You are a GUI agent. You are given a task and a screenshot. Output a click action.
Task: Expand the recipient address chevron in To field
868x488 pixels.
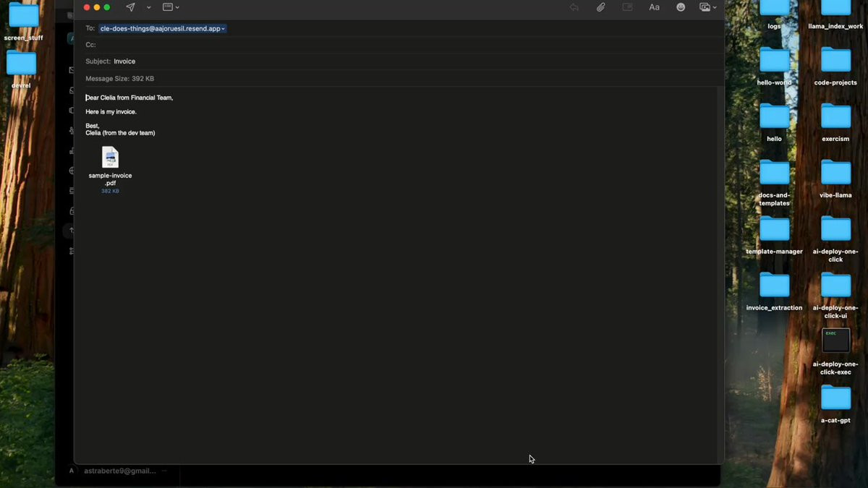223,29
